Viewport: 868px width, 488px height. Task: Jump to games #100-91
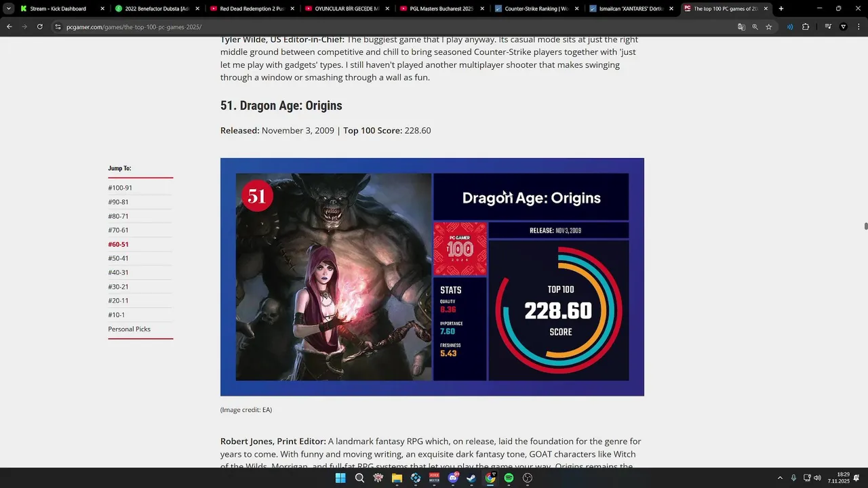click(120, 188)
